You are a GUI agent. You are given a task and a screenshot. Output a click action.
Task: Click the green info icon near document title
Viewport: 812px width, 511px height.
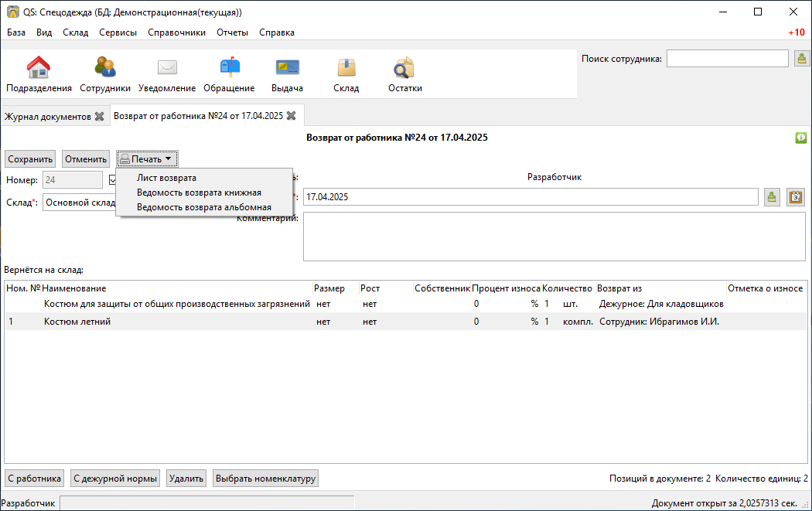pyautogui.click(x=801, y=138)
